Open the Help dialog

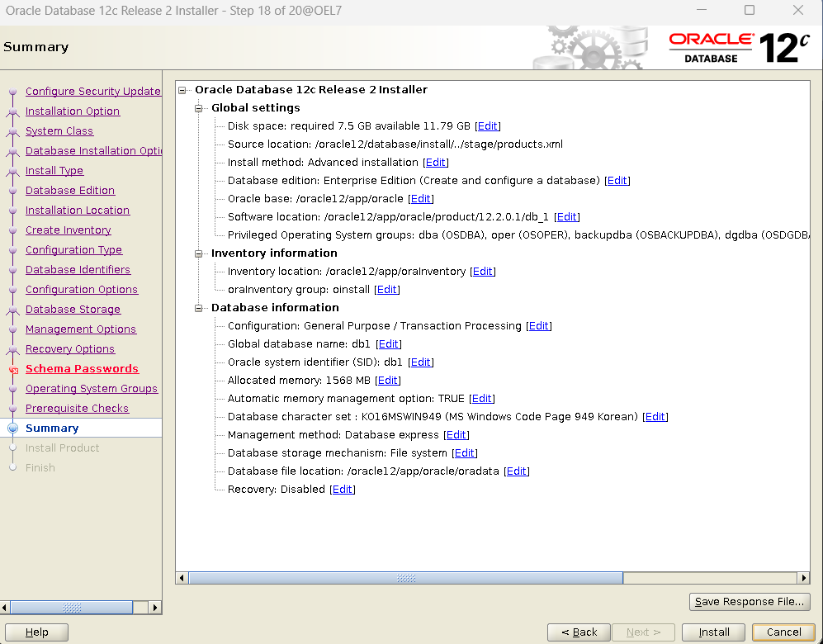37,632
